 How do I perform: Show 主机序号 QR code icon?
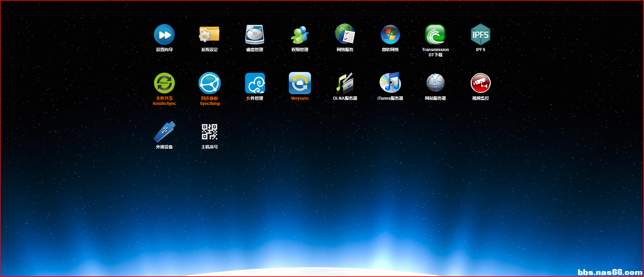coord(210,132)
